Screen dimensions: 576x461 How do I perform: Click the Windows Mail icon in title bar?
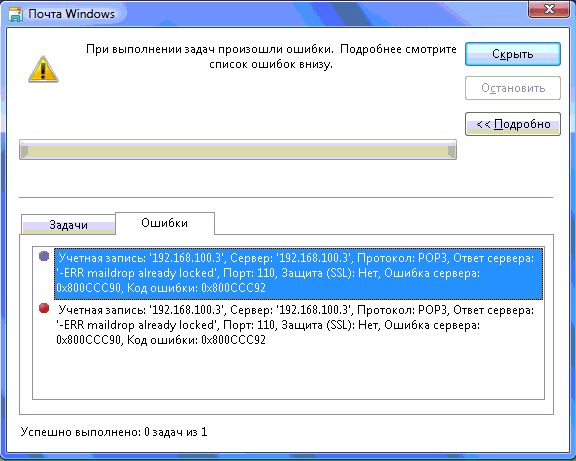click(15, 14)
